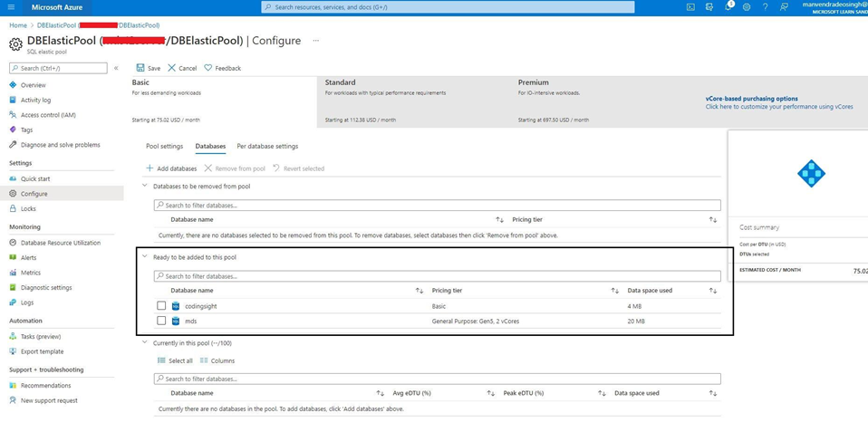Click Add databases

coord(171,168)
